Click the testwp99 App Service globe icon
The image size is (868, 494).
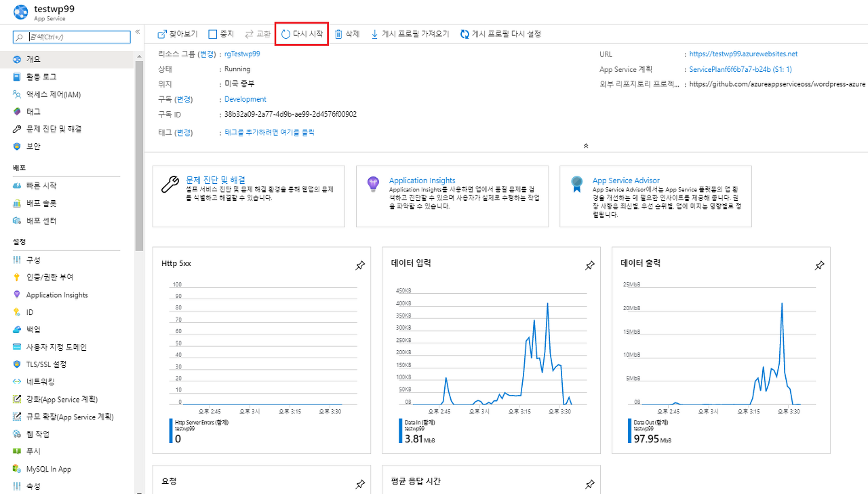click(20, 12)
